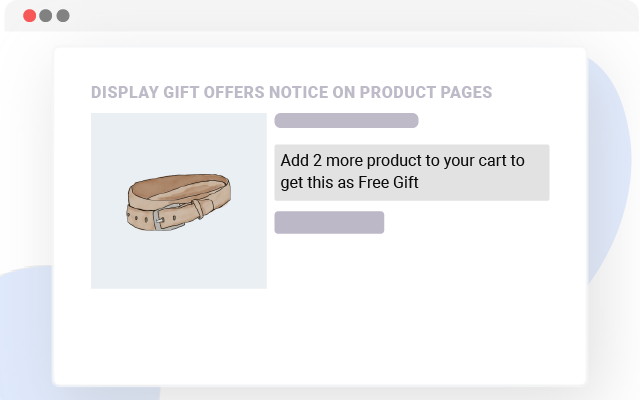Screen dimensions: 640x400
Task: Click the free gift notice box
Action: click(x=412, y=172)
